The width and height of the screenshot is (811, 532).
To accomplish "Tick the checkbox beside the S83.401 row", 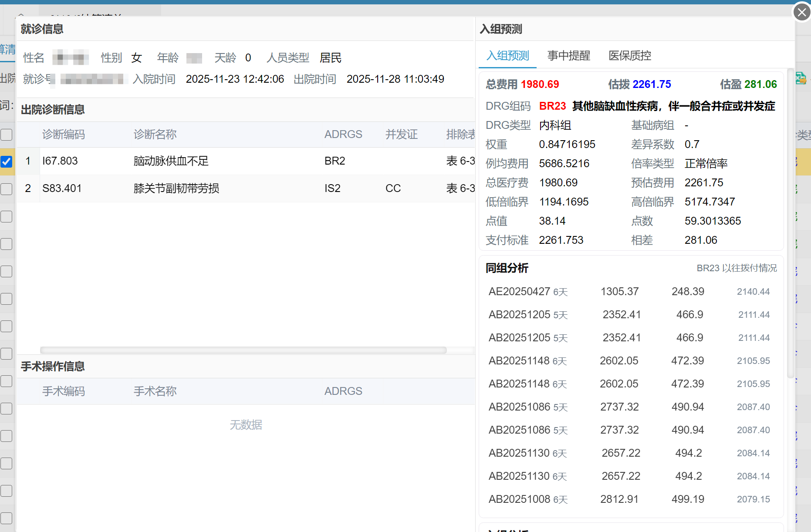I will point(7,189).
